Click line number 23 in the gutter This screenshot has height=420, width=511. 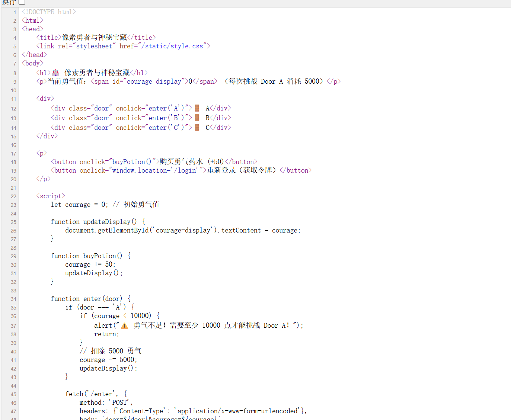pyautogui.click(x=13, y=205)
